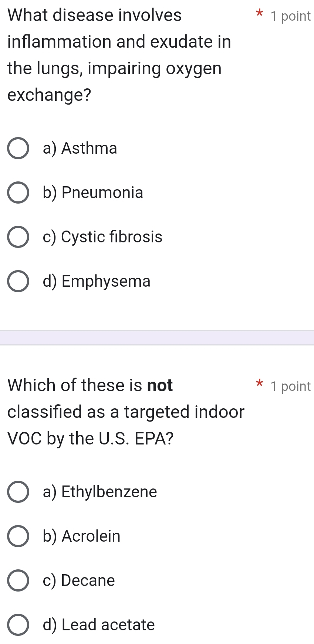Mark the Emphysema radio circle
The image size is (314, 644).
(18, 282)
